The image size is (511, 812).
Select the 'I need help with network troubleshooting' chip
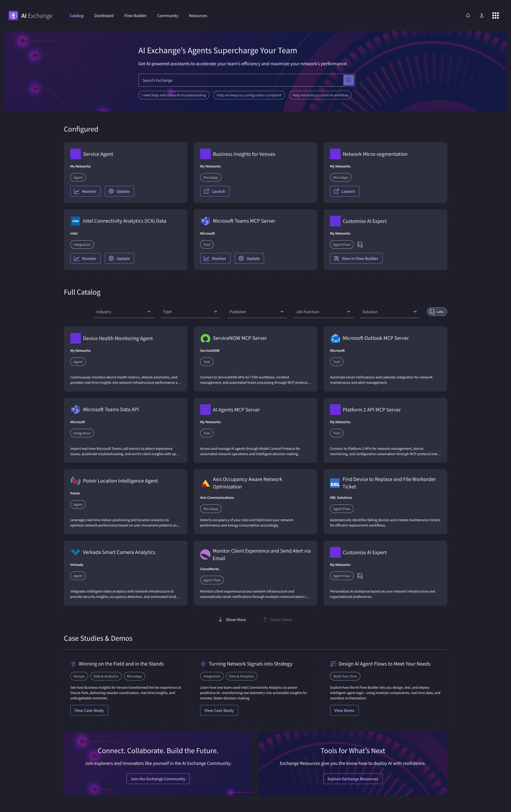click(174, 95)
